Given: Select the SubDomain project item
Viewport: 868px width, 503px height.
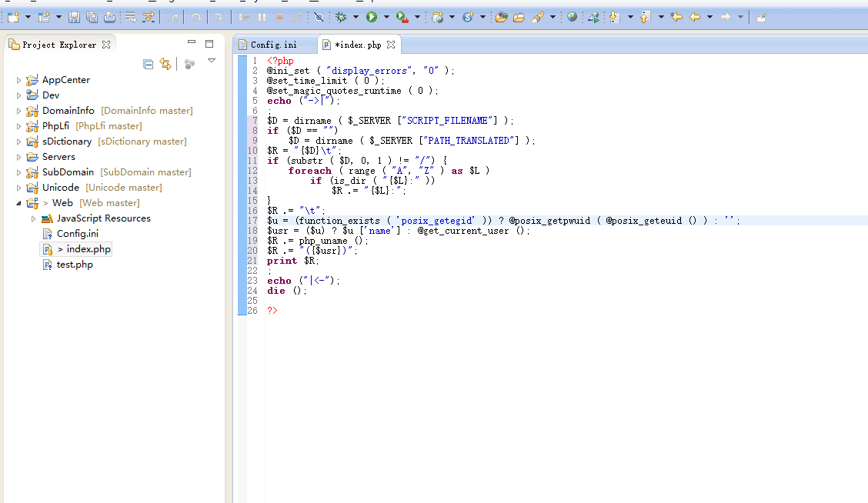Looking at the screenshot, I should click(x=109, y=172).
